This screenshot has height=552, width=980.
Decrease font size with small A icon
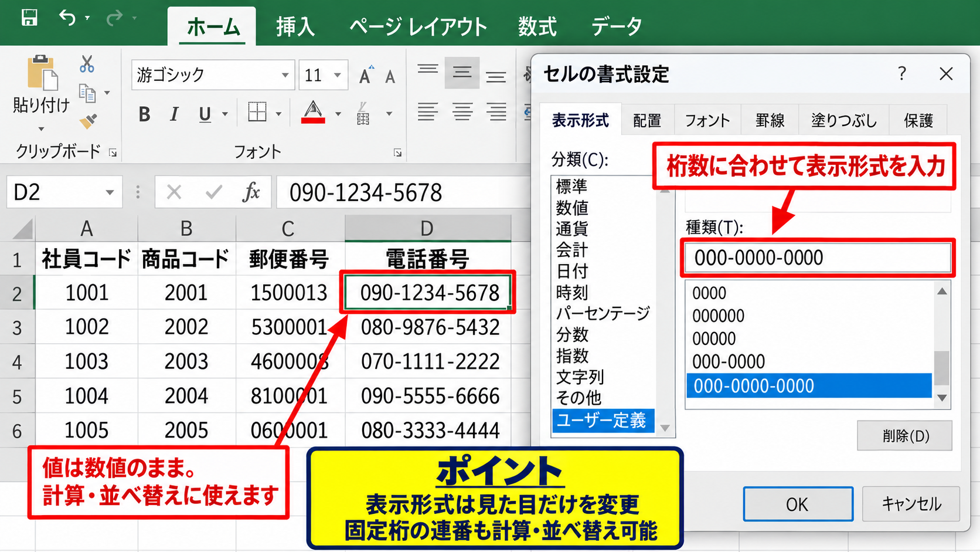point(390,77)
